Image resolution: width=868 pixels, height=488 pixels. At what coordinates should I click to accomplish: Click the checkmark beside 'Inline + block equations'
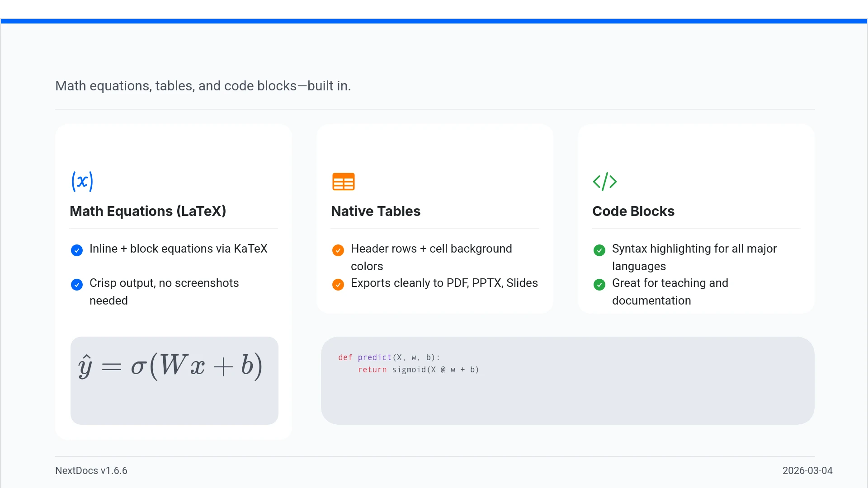point(77,250)
